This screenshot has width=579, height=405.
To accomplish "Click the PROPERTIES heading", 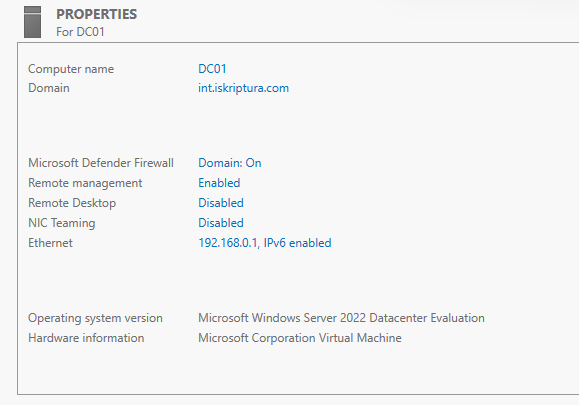I will (96, 14).
